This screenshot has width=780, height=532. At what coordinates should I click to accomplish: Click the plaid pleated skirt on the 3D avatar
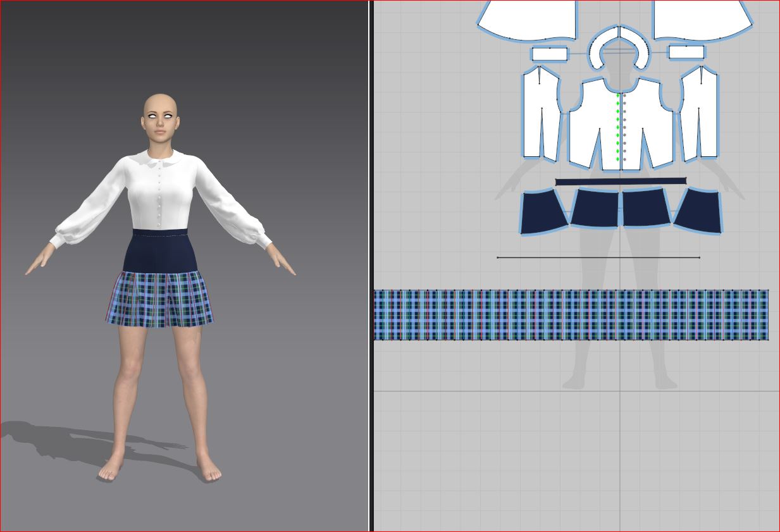coord(159,299)
